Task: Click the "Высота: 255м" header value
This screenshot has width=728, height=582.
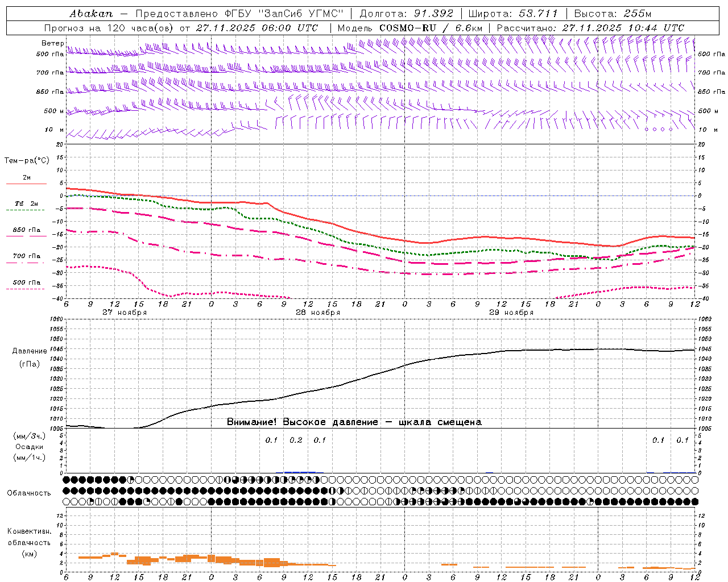Action: pos(613,14)
